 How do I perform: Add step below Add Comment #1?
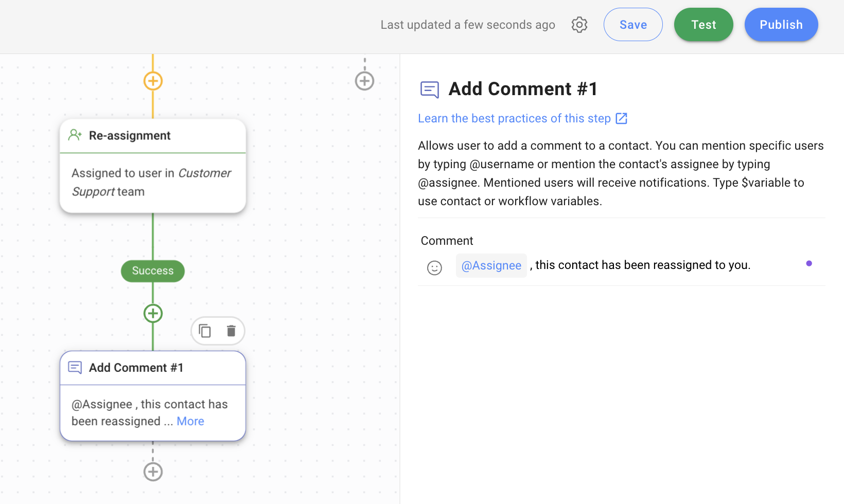coord(153,472)
